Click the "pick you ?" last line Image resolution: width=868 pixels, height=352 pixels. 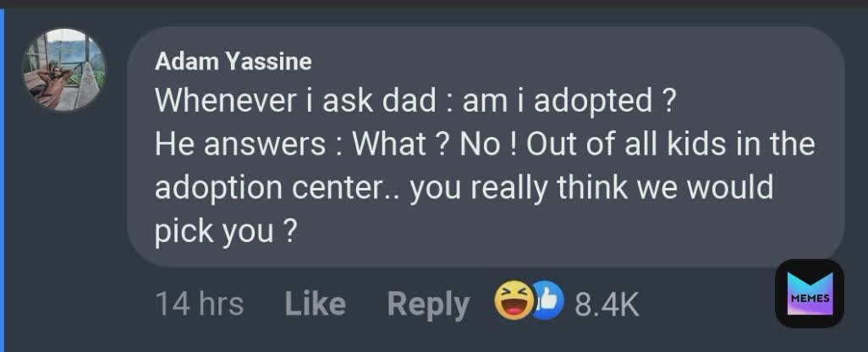pyautogui.click(x=224, y=230)
